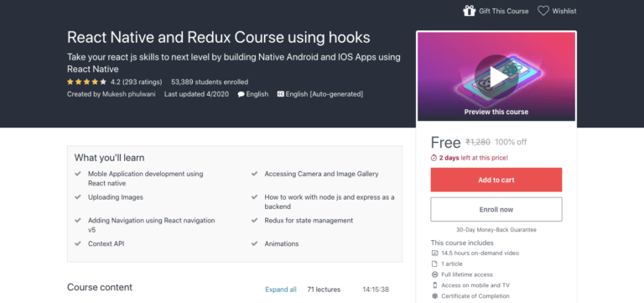This screenshot has height=303, width=644.
Task: Click English [Auto-generated] captions label
Action: (325, 94)
